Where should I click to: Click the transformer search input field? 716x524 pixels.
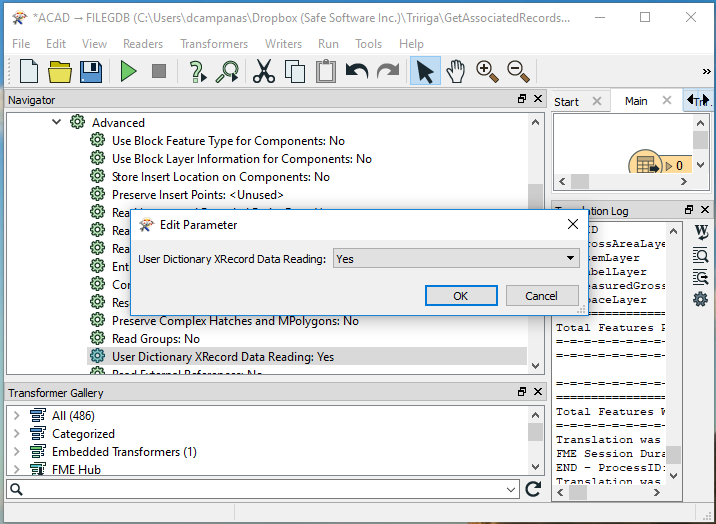click(x=263, y=489)
